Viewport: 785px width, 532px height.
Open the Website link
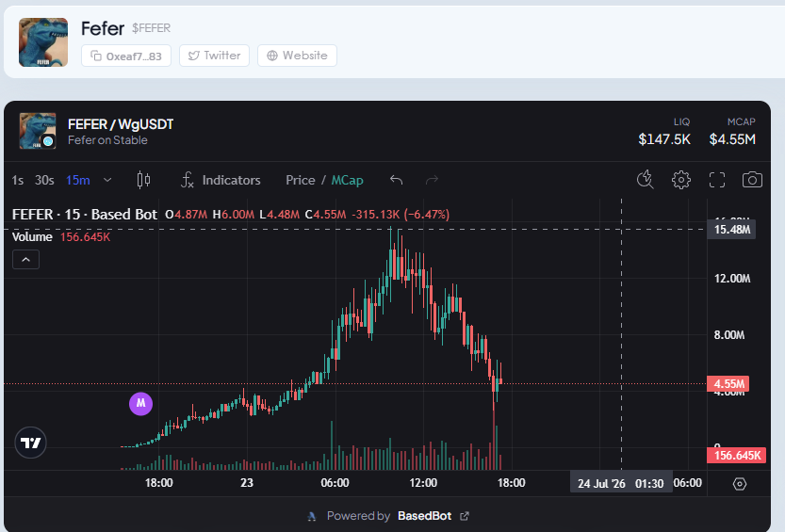(297, 56)
